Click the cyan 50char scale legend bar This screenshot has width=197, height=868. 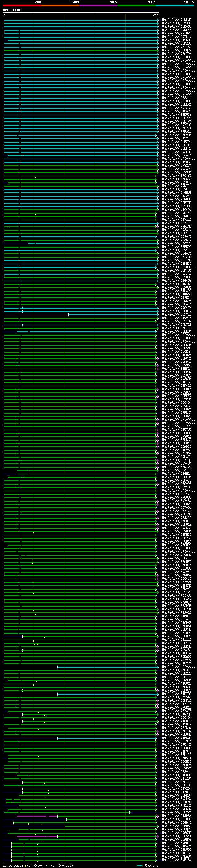tap(139, 866)
